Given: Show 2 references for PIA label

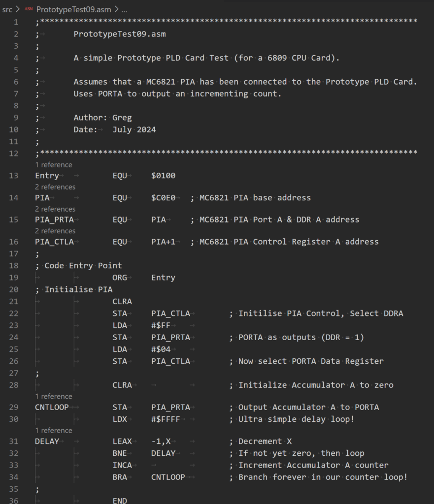Looking at the screenshot, I should 55,187.
